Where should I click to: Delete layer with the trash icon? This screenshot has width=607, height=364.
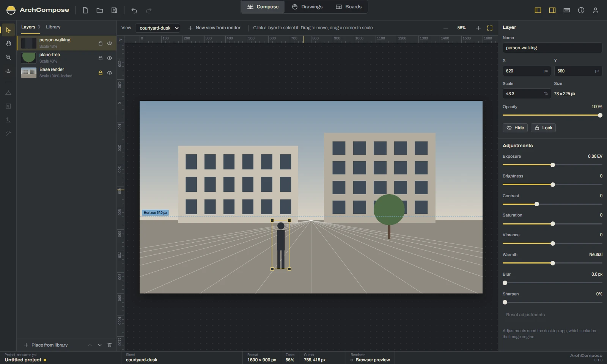[x=110, y=345]
